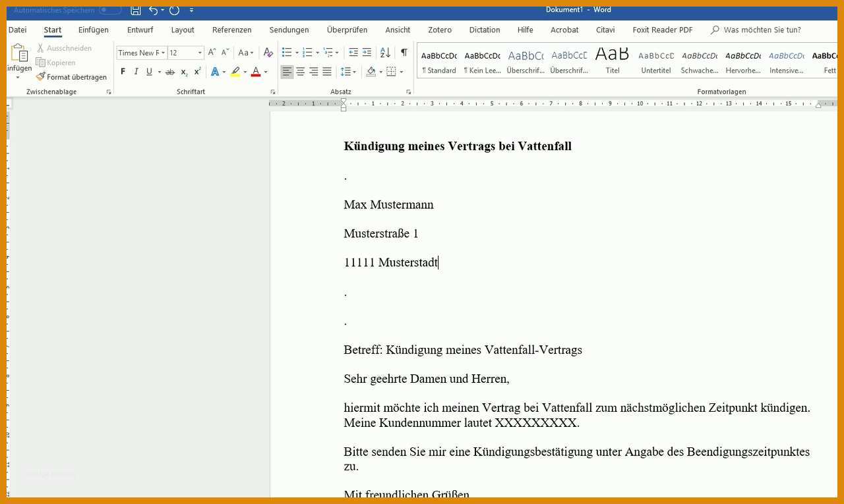Apply the yellow text highlight color
The width and height of the screenshot is (844, 504).
click(235, 72)
